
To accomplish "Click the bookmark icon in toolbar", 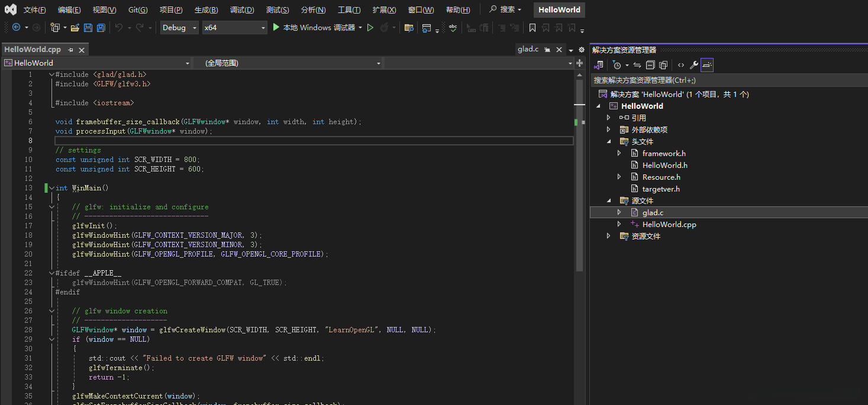I will pos(533,28).
